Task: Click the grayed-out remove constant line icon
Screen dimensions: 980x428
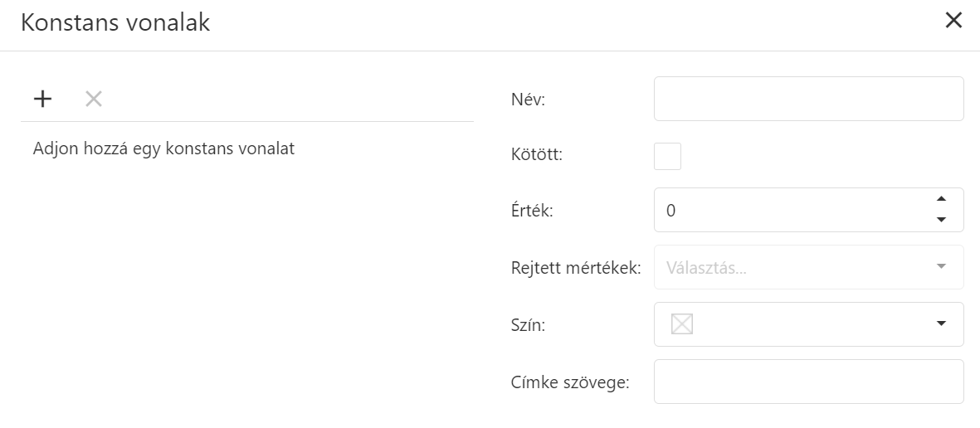Action: [94, 100]
